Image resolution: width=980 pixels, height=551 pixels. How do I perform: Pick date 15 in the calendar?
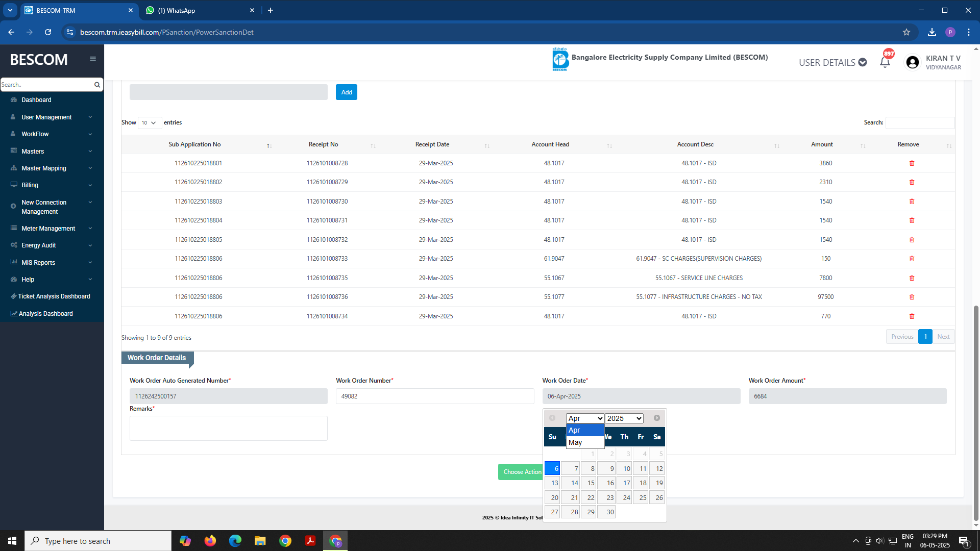click(x=588, y=483)
